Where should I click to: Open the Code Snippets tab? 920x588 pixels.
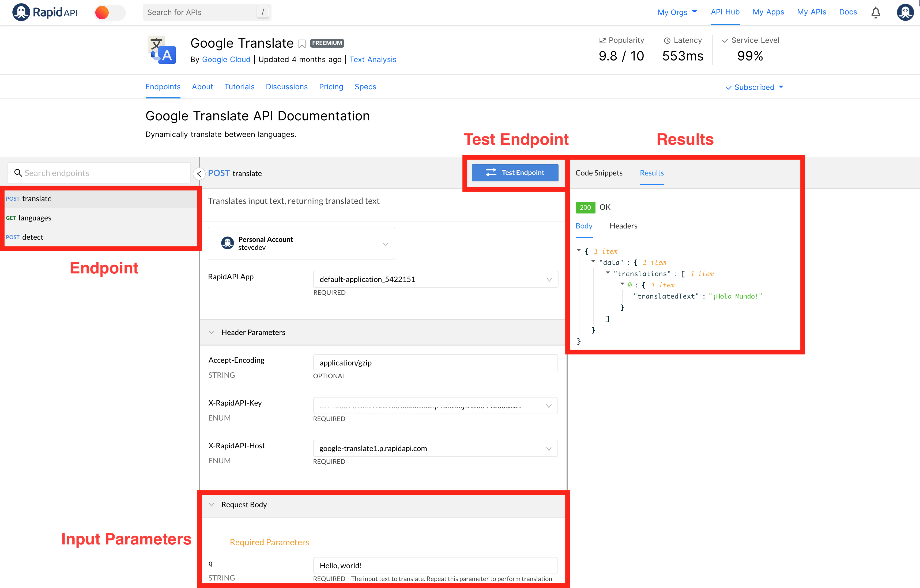pyautogui.click(x=599, y=173)
